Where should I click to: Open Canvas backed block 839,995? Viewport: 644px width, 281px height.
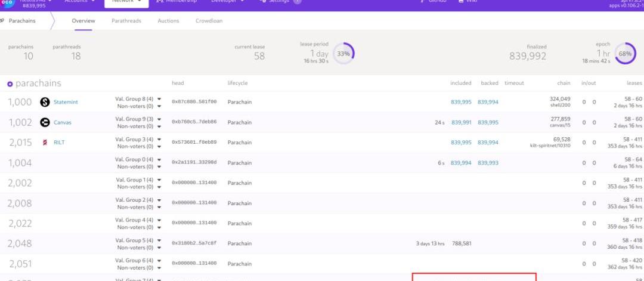pyautogui.click(x=488, y=122)
